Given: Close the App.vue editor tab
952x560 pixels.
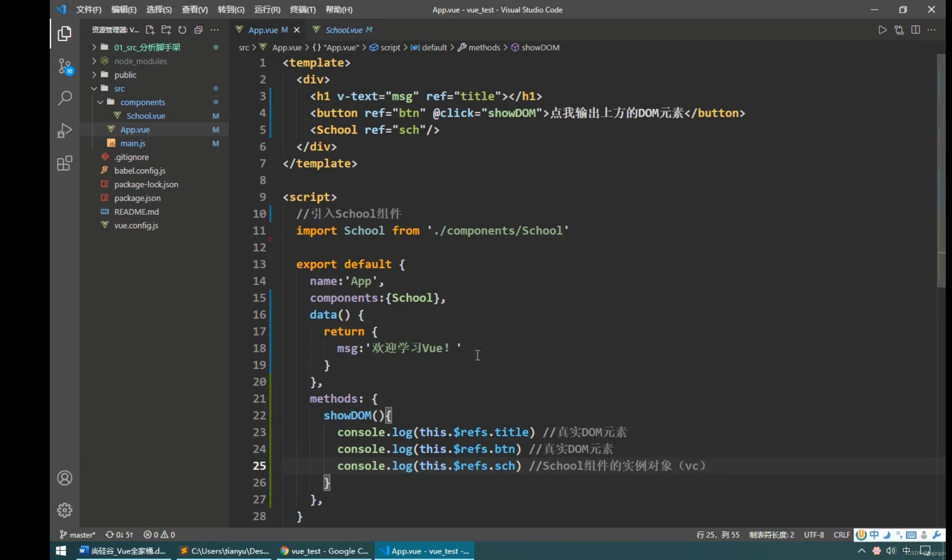Looking at the screenshot, I should (x=296, y=30).
